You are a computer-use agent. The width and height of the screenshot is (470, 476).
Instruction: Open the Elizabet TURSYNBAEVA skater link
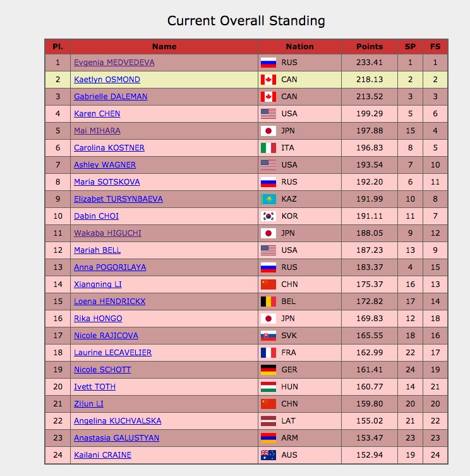pyautogui.click(x=118, y=199)
